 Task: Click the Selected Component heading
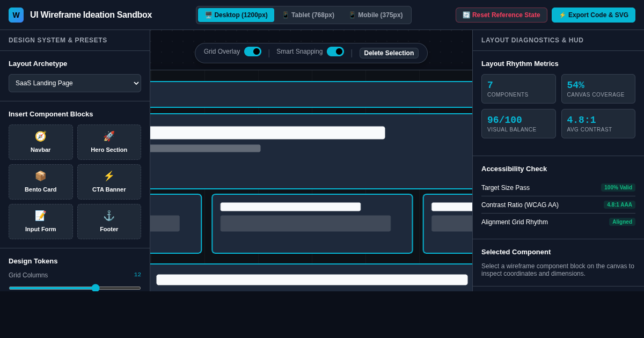(x=516, y=252)
